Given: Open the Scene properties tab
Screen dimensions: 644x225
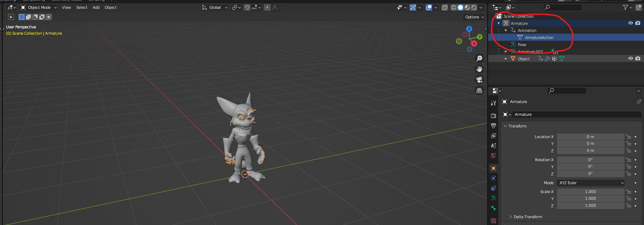Looking at the screenshot, I should 493,146.
